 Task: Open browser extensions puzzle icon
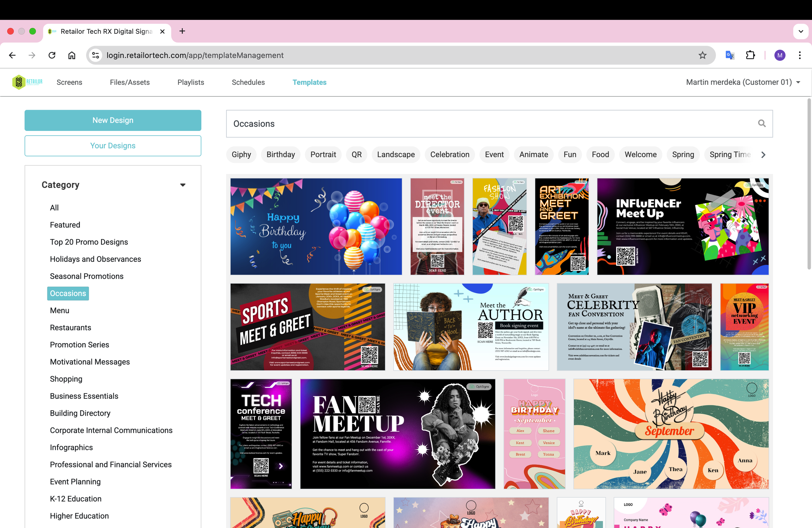[x=750, y=55]
